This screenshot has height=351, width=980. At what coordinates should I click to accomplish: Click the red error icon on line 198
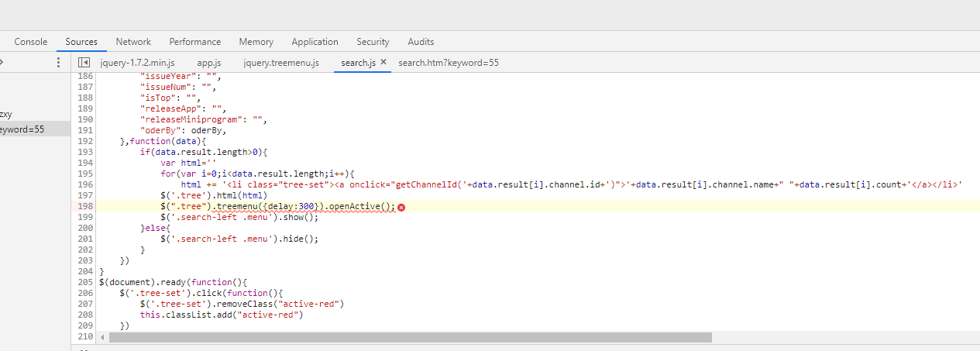tap(401, 207)
